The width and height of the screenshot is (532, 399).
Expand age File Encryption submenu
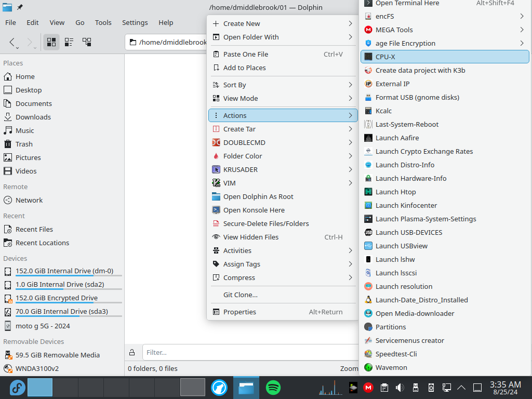click(445, 44)
